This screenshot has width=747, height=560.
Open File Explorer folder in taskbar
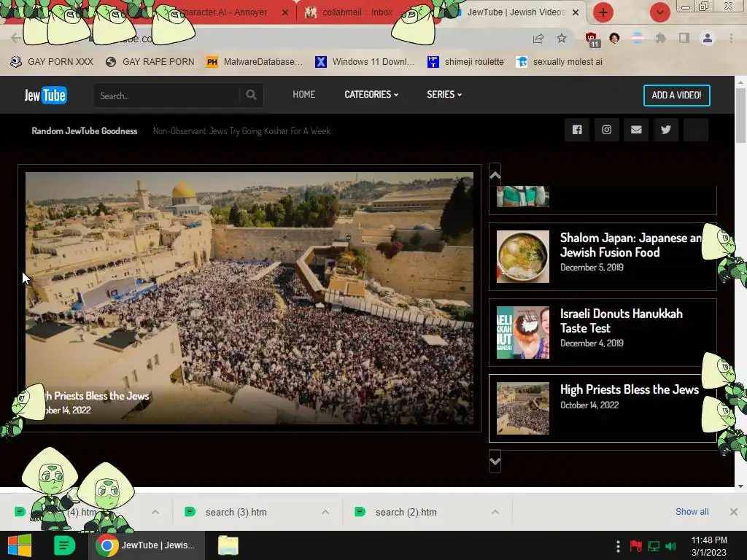coord(228,545)
